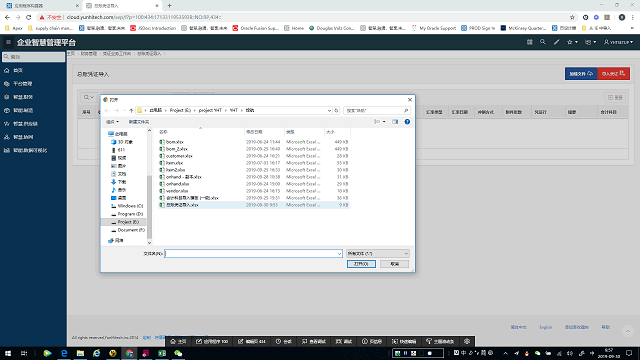The image size is (640, 360).
Task: Select bom.xlsx in the file list
Action: (175, 142)
